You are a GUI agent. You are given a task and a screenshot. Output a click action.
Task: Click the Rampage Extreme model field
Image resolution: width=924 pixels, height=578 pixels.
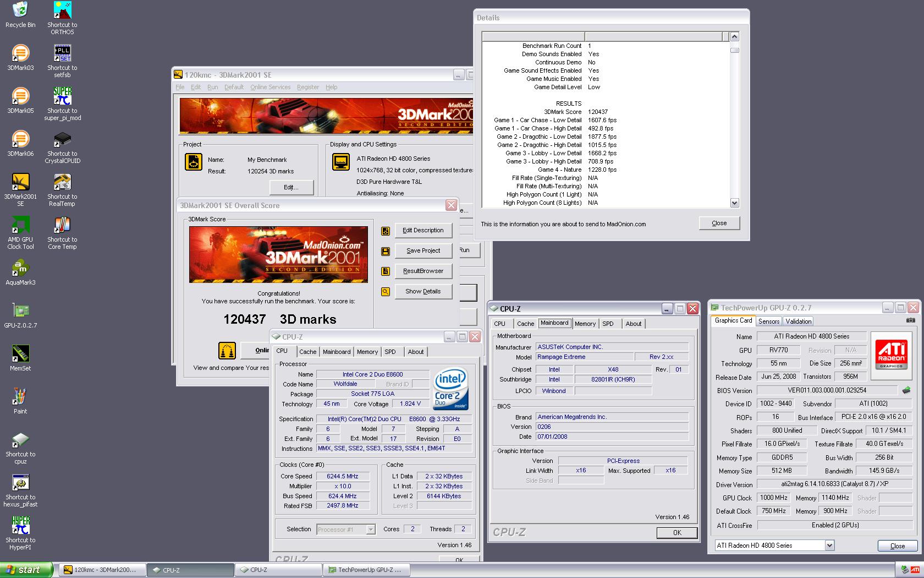click(x=584, y=357)
